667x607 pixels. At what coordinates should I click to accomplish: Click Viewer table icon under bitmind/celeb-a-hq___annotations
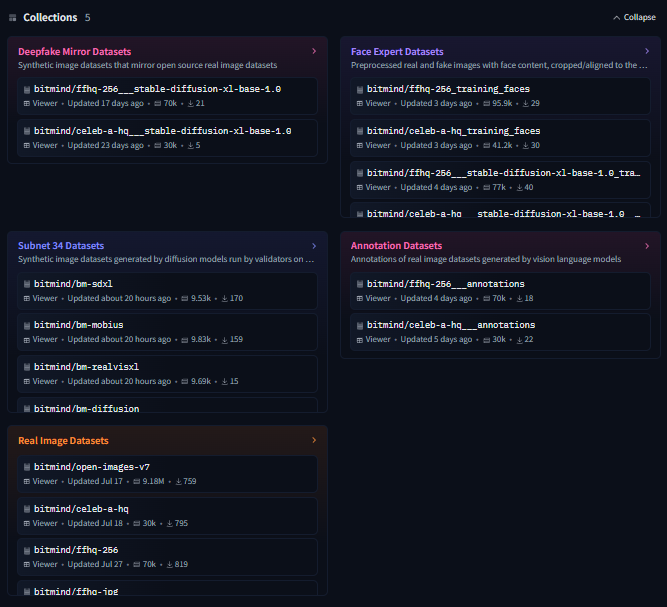(x=360, y=340)
